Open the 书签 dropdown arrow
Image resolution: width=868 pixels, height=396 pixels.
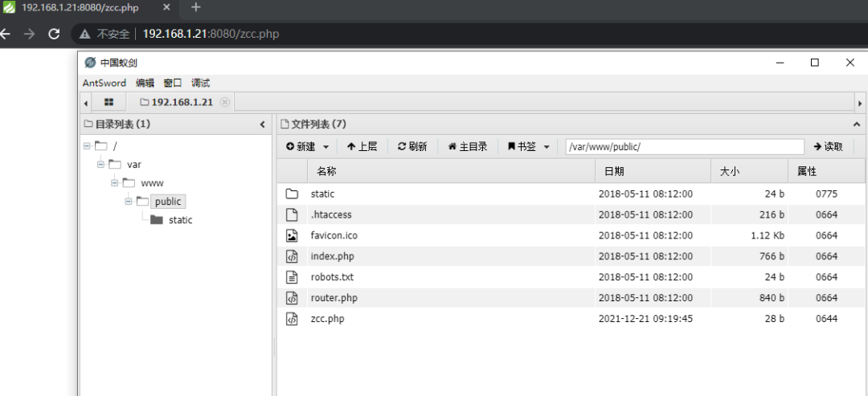click(x=547, y=147)
